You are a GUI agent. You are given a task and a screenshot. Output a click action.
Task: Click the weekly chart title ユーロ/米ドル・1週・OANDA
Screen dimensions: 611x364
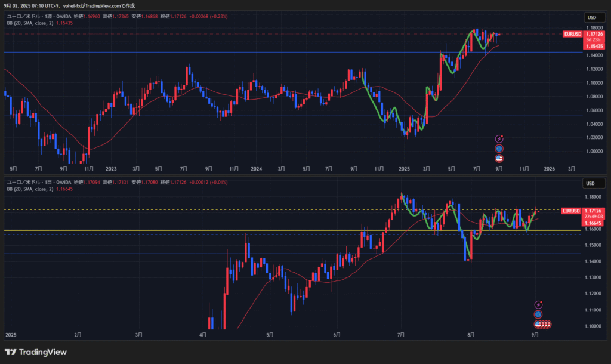click(39, 16)
